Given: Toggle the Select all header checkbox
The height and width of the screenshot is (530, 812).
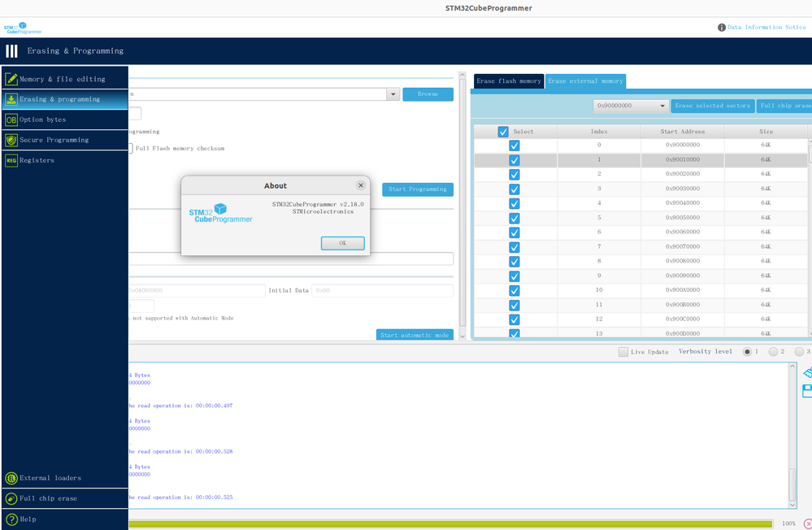Looking at the screenshot, I should click(x=503, y=132).
